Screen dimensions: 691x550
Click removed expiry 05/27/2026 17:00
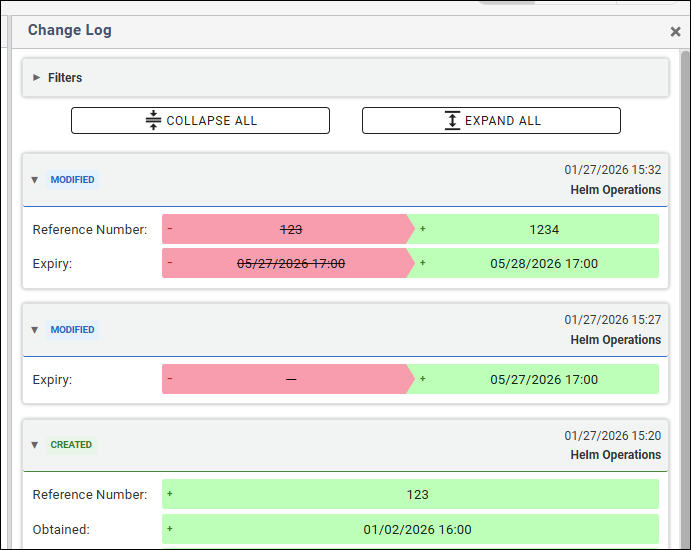pos(291,264)
